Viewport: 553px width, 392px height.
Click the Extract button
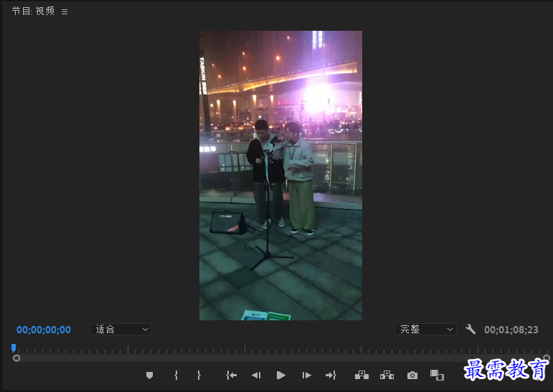coord(387,375)
